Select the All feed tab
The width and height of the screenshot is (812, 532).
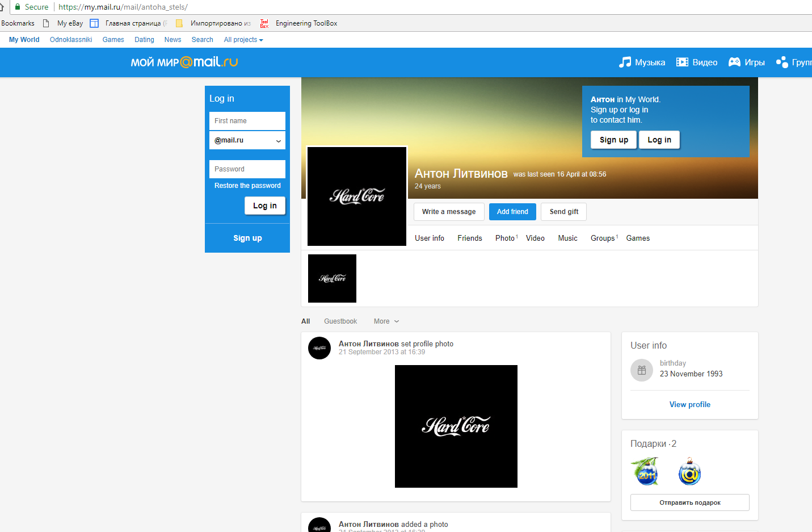click(x=306, y=321)
